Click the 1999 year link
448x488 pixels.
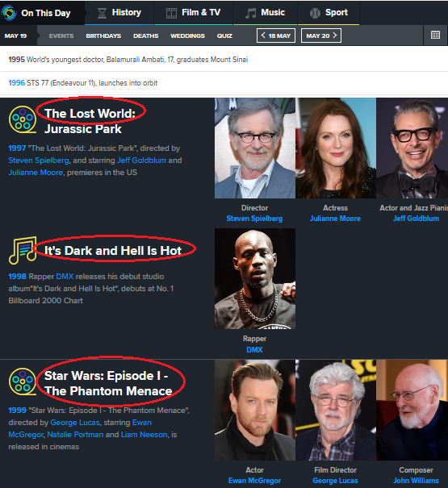pyautogui.click(x=17, y=411)
